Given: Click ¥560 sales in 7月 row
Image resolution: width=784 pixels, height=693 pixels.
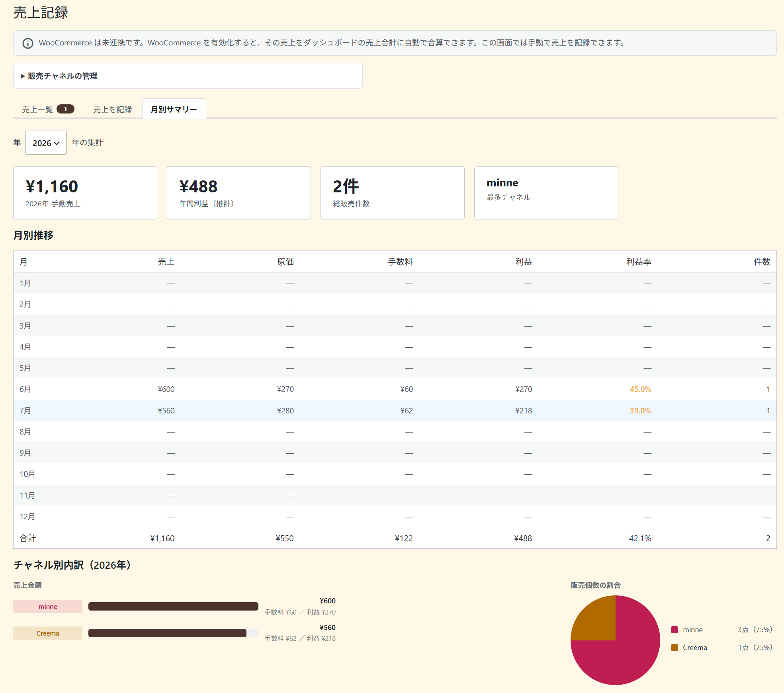Looking at the screenshot, I should click(166, 411).
